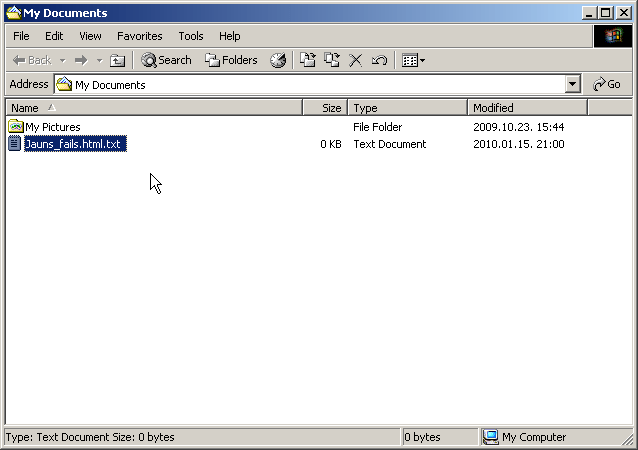
Task: Click the Undo toolbar icon
Action: point(379,61)
